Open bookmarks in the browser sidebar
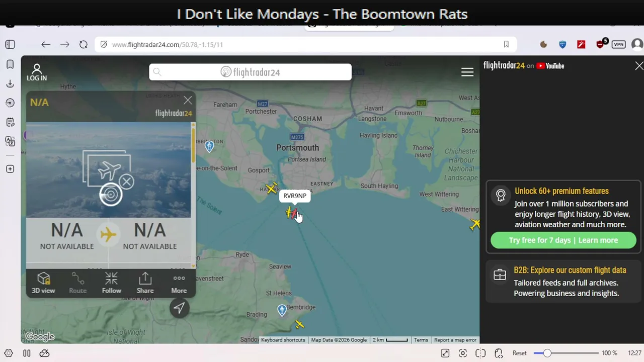This screenshot has height=362, width=644. click(x=10, y=64)
